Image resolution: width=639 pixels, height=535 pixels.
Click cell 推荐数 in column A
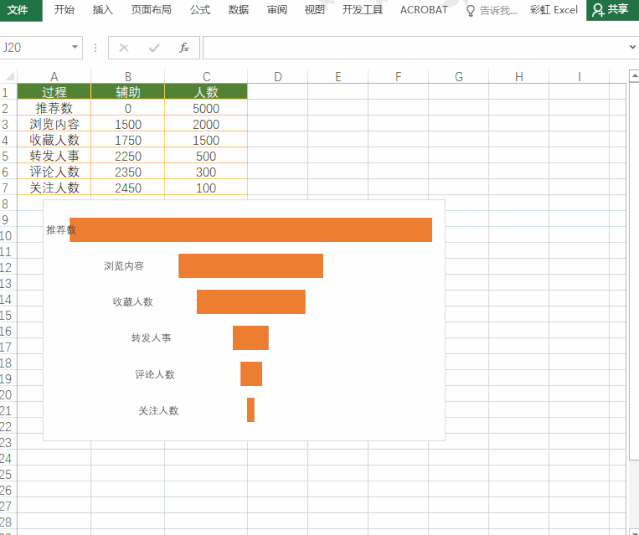(54, 108)
